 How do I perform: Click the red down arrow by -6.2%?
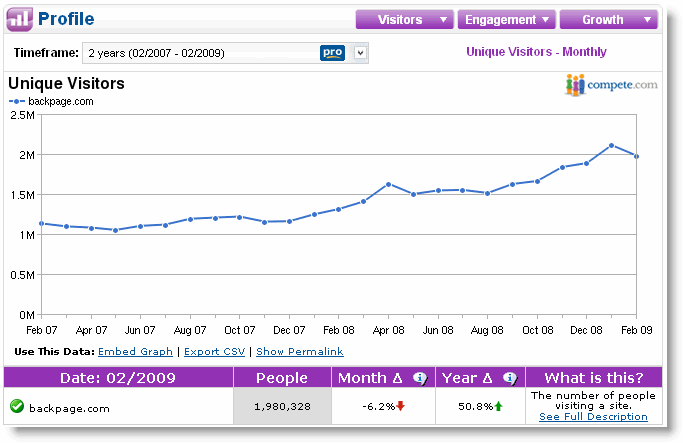pyautogui.click(x=400, y=406)
